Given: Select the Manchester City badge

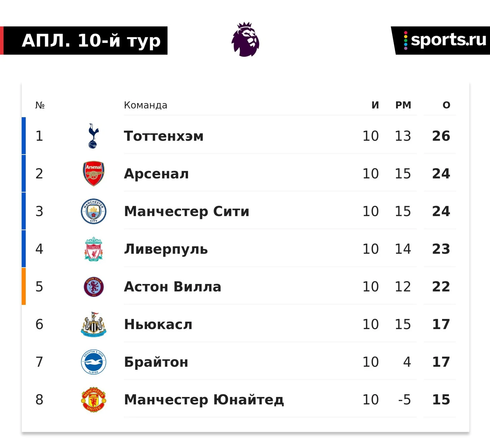Looking at the screenshot, I should tap(94, 211).
